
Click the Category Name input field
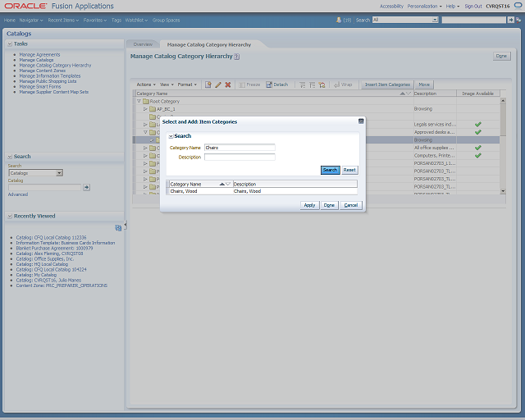pos(240,148)
